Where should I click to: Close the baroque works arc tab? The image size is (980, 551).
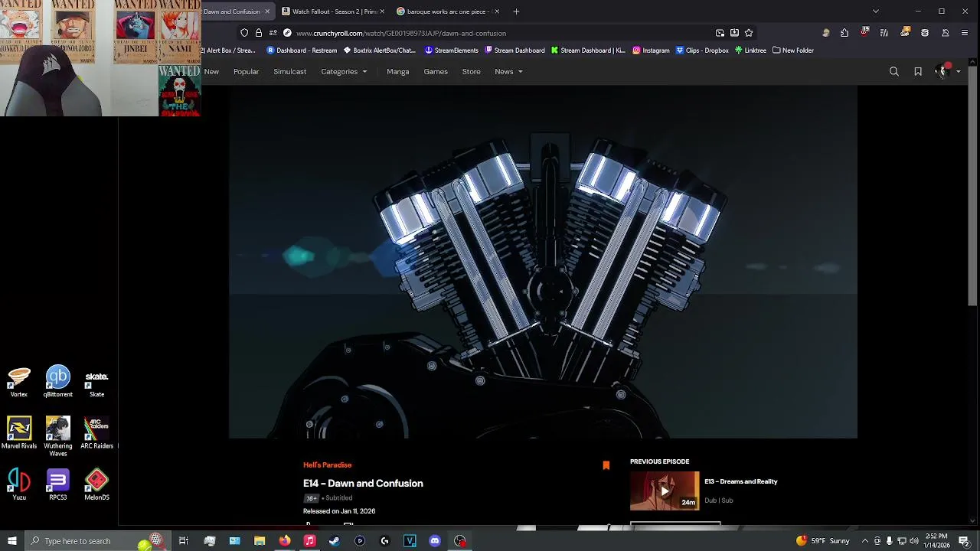coord(497,11)
